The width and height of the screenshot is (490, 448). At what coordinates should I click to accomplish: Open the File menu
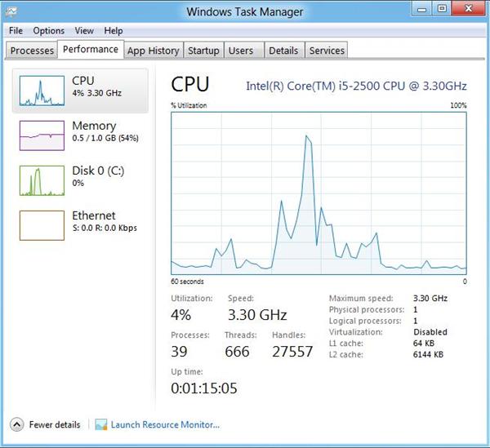16,30
